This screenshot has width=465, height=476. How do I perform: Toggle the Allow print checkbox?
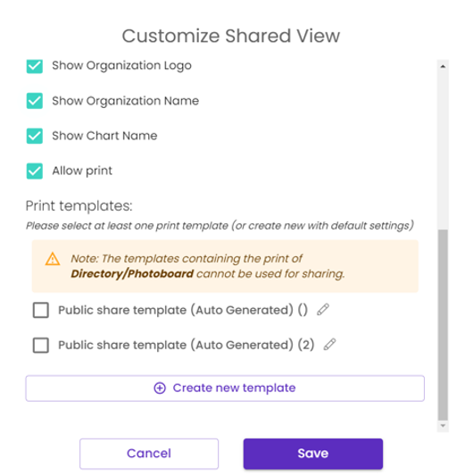[35, 171]
